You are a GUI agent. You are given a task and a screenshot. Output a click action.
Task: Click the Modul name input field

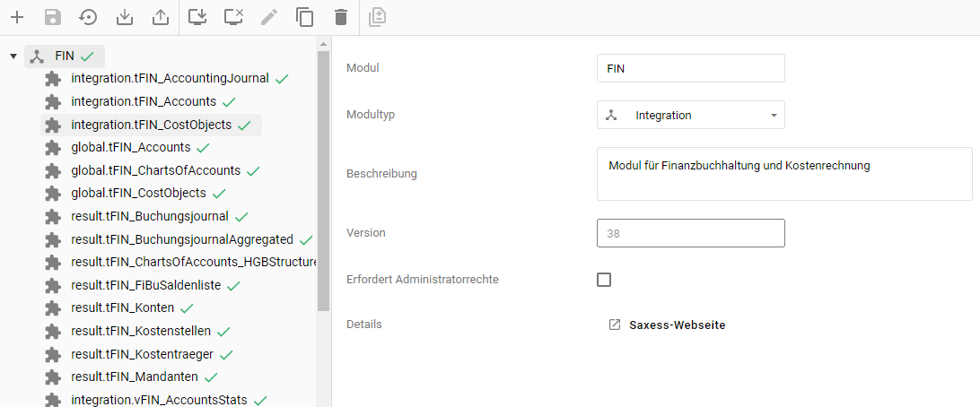click(x=690, y=68)
